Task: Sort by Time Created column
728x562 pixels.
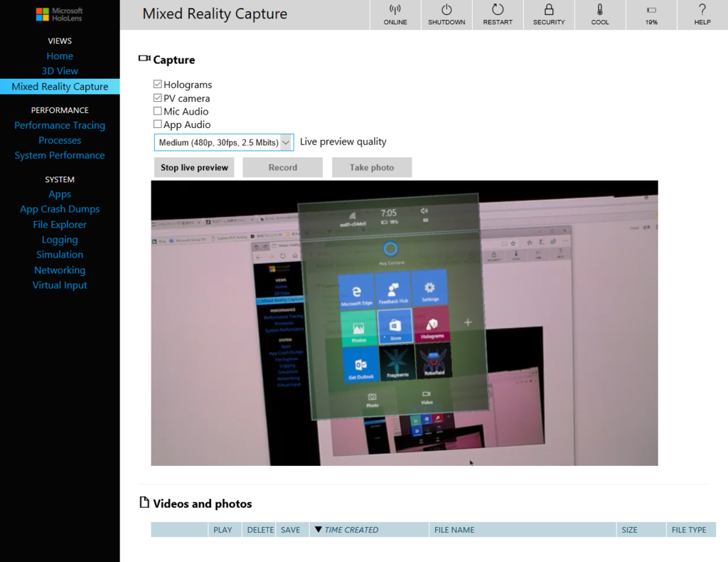Action: pyautogui.click(x=369, y=529)
